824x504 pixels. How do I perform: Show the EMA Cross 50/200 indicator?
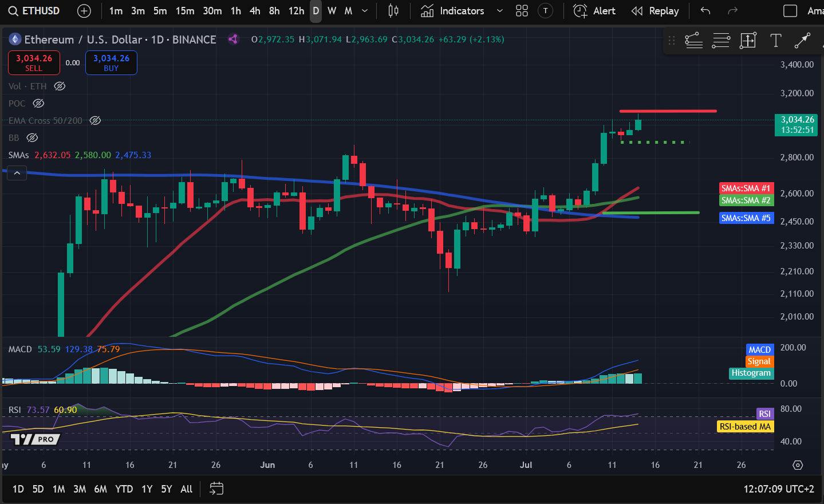pos(96,121)
